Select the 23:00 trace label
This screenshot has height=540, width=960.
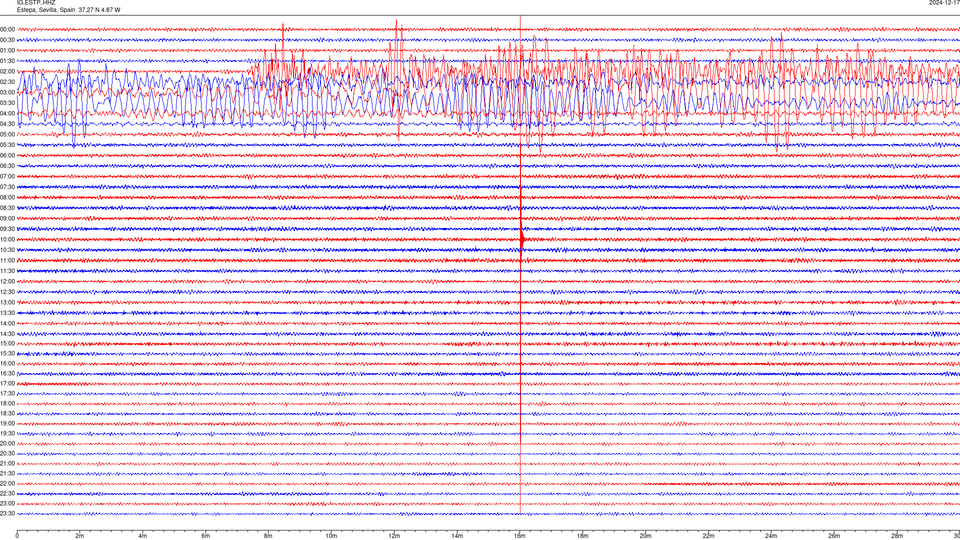pos(7,503)
